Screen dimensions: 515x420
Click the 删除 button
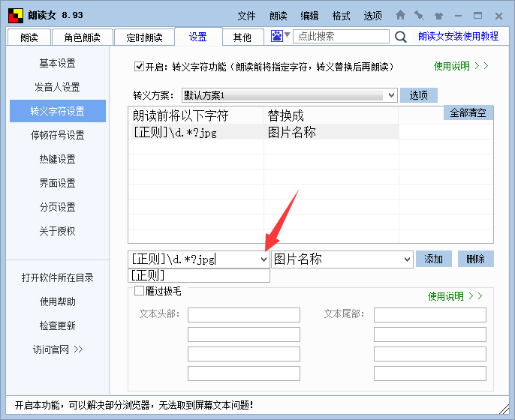point(475,259)
